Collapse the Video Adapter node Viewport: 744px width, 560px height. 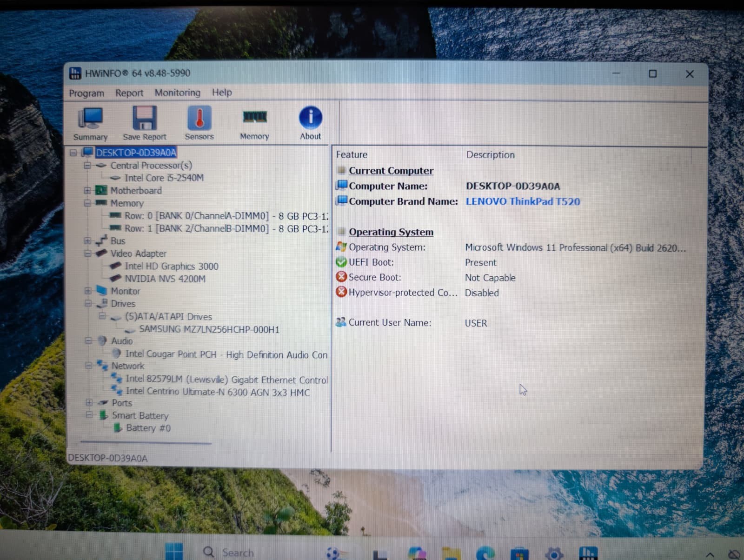(87, 253)
